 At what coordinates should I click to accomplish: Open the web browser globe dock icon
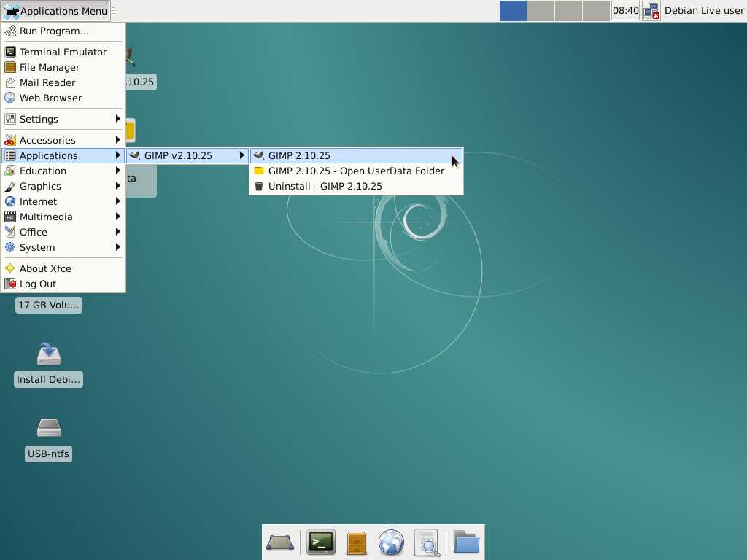(x=392, y=542)
